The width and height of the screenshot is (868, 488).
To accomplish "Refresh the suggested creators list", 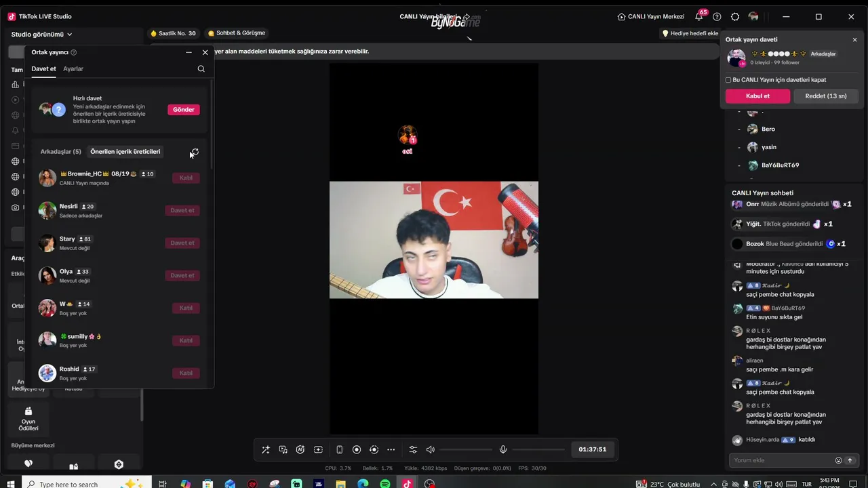I will 195,152.
